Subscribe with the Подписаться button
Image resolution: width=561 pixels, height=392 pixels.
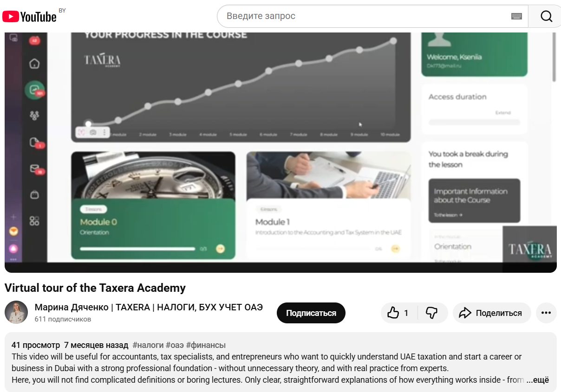[x=311, y=313]
